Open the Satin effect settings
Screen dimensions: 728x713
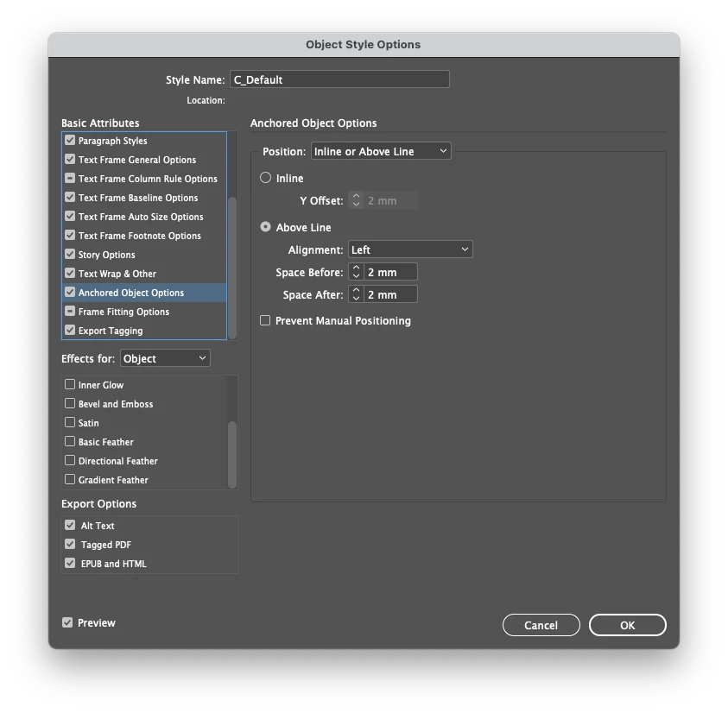pos(89,423)
